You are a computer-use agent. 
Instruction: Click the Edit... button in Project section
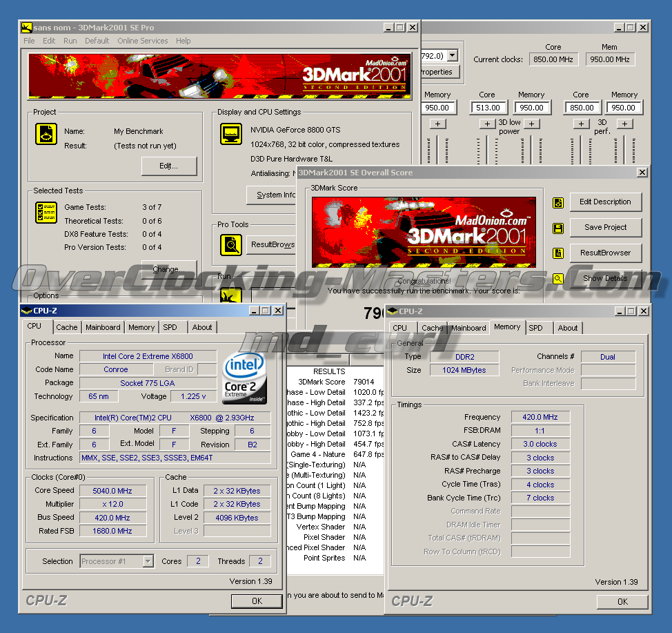coord(169,166)
